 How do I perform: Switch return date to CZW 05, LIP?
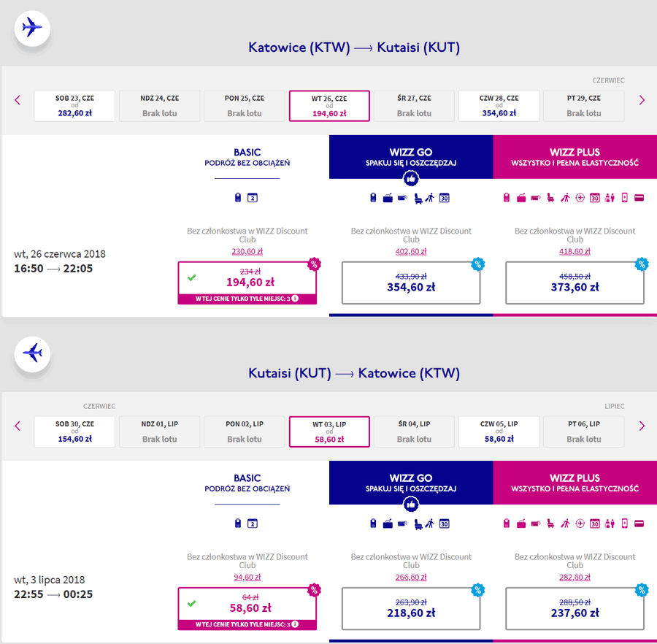pos(499,432)
